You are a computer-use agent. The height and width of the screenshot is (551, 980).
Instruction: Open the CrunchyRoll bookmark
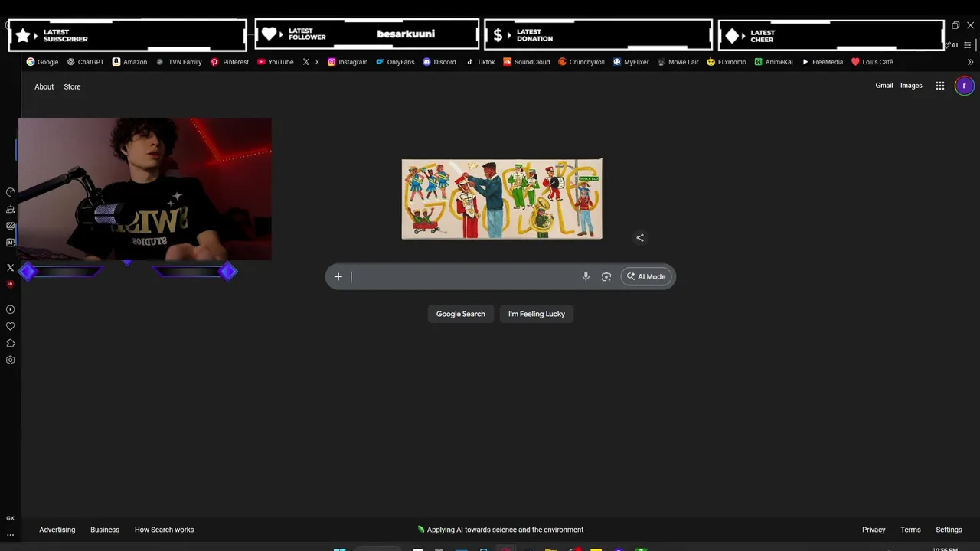click(581, 62)
